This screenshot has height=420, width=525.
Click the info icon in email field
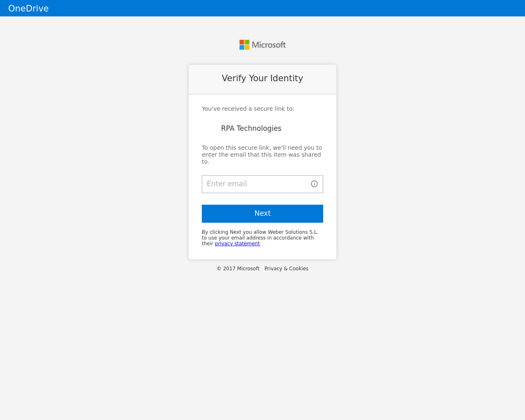tap(314, 184)
